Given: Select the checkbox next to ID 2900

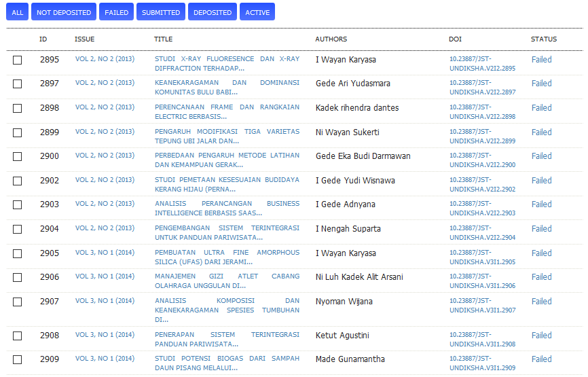Looking at the screenshot, I should pyautogui.click(x=18, y=157).
